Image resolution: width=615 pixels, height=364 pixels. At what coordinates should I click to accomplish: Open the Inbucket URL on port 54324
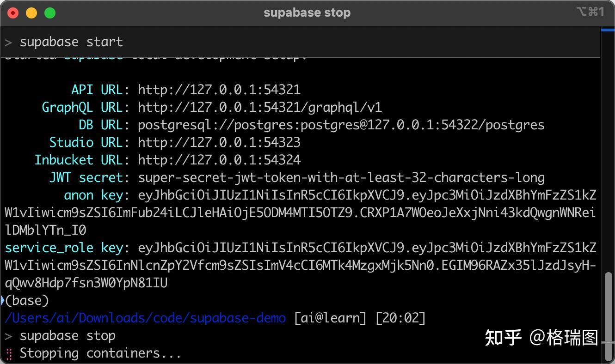(x=219, y=160)
